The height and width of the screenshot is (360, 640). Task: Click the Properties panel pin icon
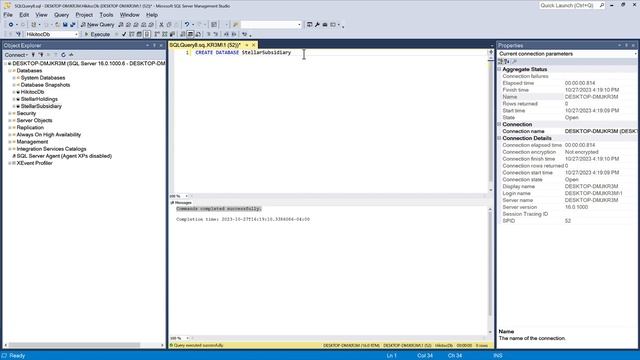click(626, 45)
